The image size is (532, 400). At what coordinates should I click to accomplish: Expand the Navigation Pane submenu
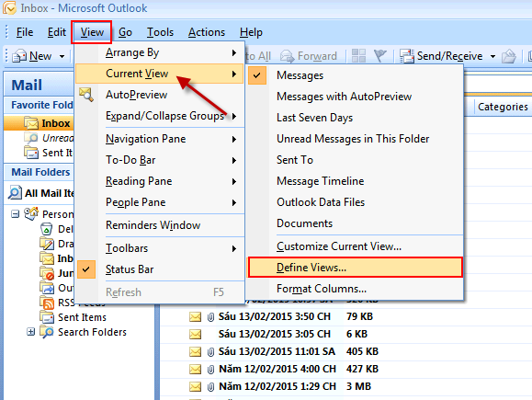(160, 139)
